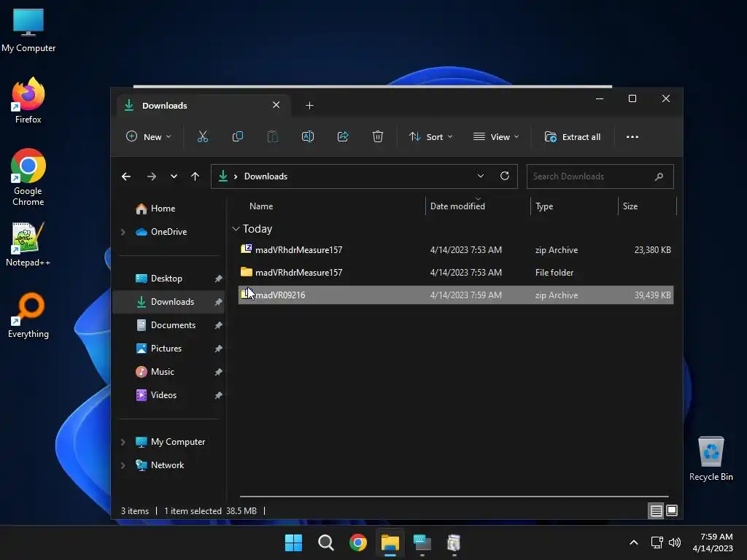Open clock and date in taskbar
Image resolution: width=747 pixels, height=560 pixels.
pos(713,542)
